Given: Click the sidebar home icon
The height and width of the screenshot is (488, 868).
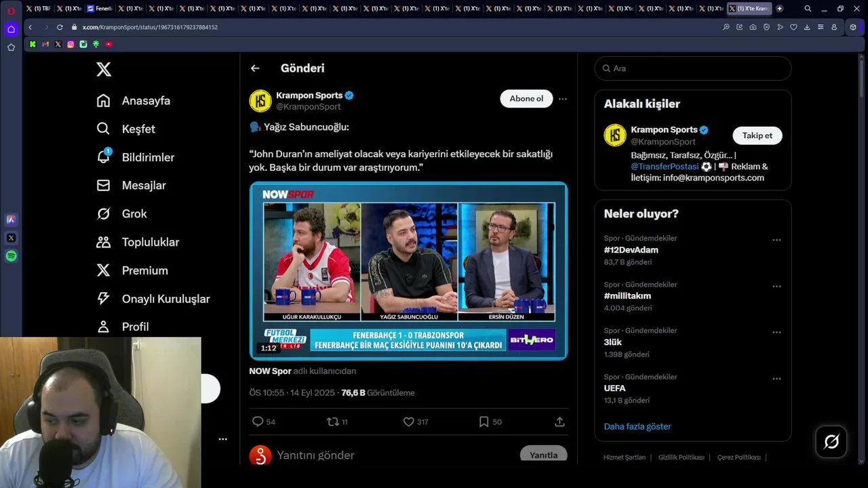Looking at the screenshot, I should click(11, 29).
